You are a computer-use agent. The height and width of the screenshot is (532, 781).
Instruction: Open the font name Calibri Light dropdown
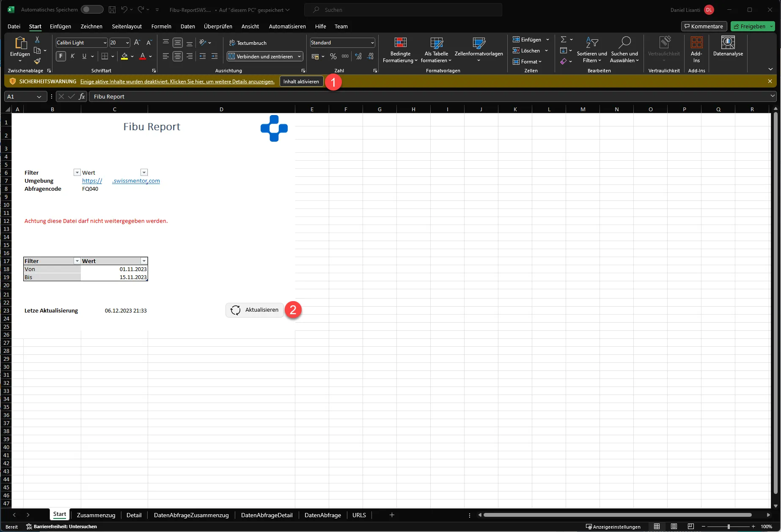104,43
